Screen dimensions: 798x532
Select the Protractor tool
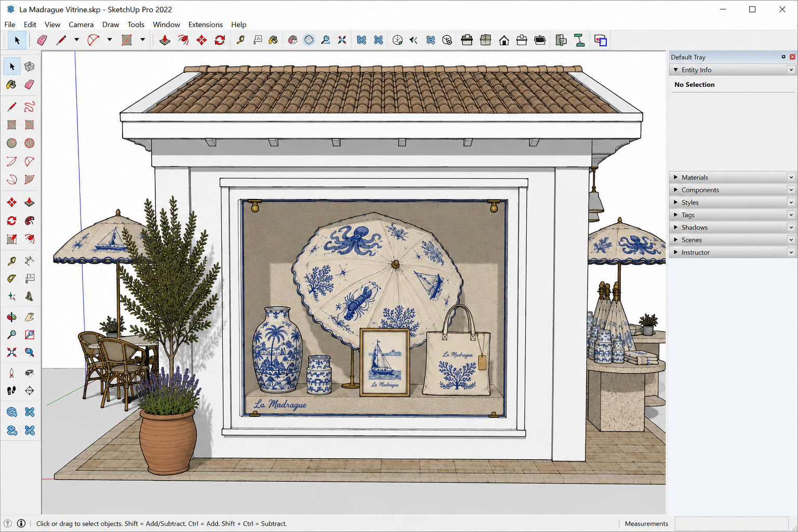tap(11, 278)
